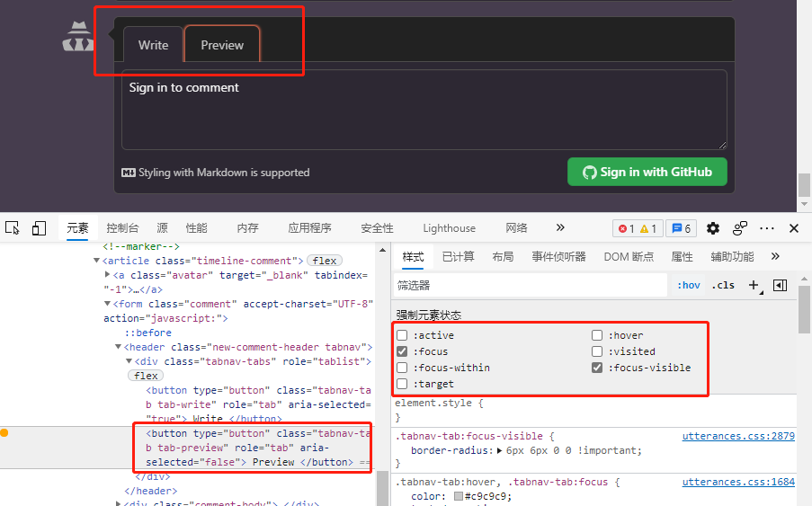Close the DevTools panel
This screenshot has width=812, height=506.
coord(794,228)
